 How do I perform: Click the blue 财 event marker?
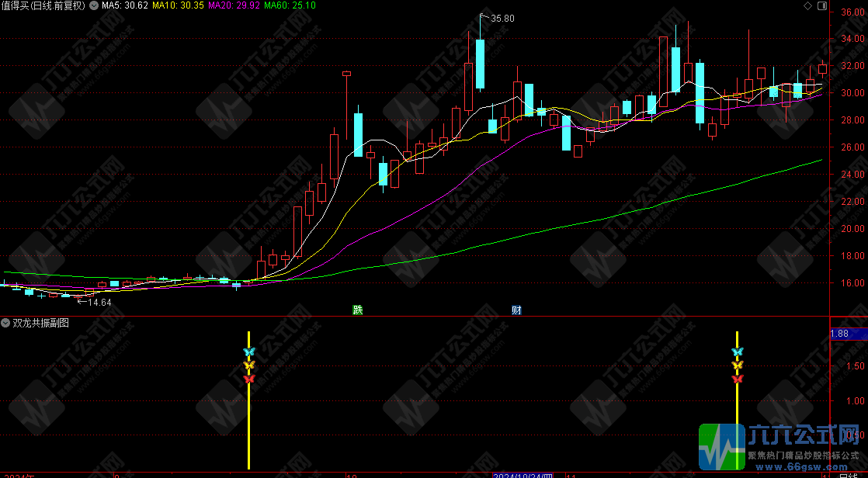pyautogui.click(x=516, y=310)
